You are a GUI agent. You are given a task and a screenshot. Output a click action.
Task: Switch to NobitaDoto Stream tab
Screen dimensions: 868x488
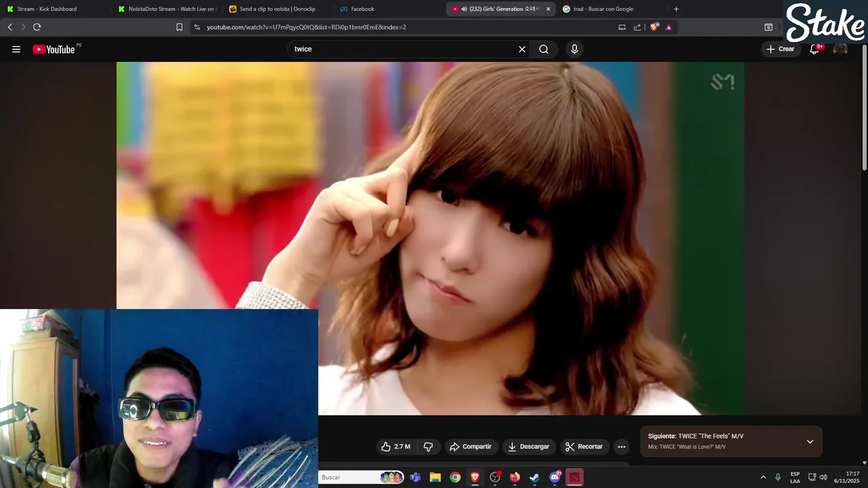click(x=167, y=9)
